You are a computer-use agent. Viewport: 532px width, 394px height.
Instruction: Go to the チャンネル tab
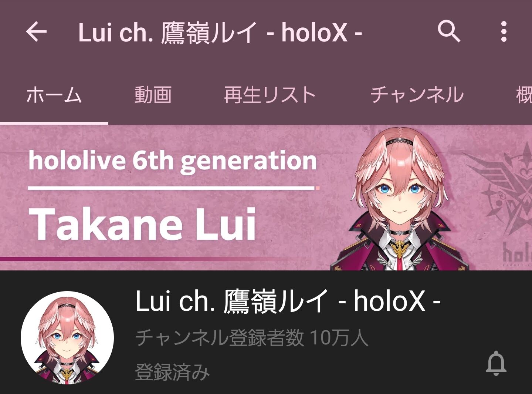(417, 95)
